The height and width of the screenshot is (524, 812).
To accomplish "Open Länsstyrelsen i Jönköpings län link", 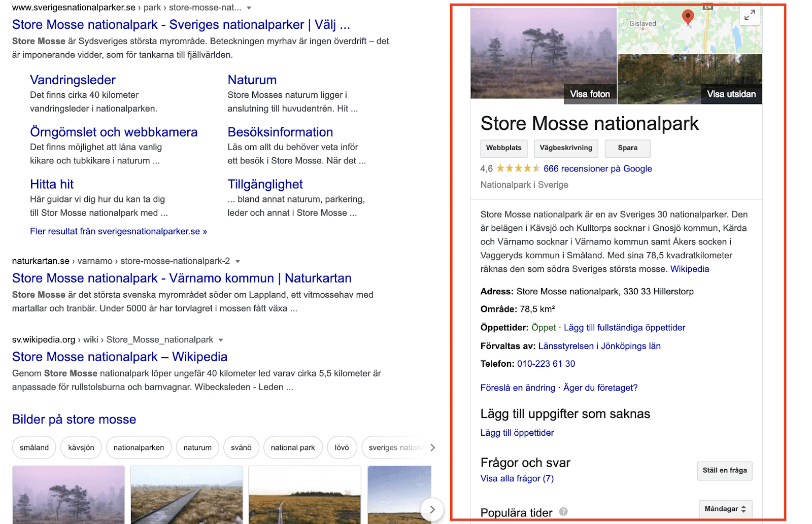I will (599, 346).
